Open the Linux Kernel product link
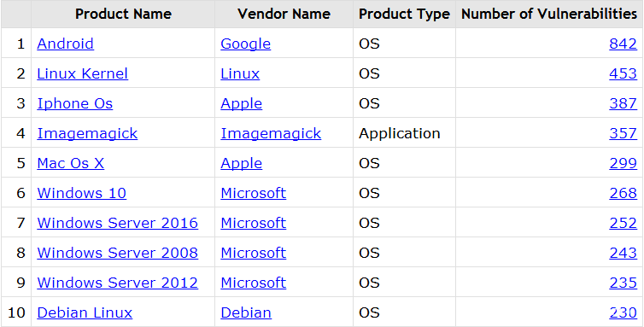The width and height of the screenshot is (644, 327). point(83,73)
